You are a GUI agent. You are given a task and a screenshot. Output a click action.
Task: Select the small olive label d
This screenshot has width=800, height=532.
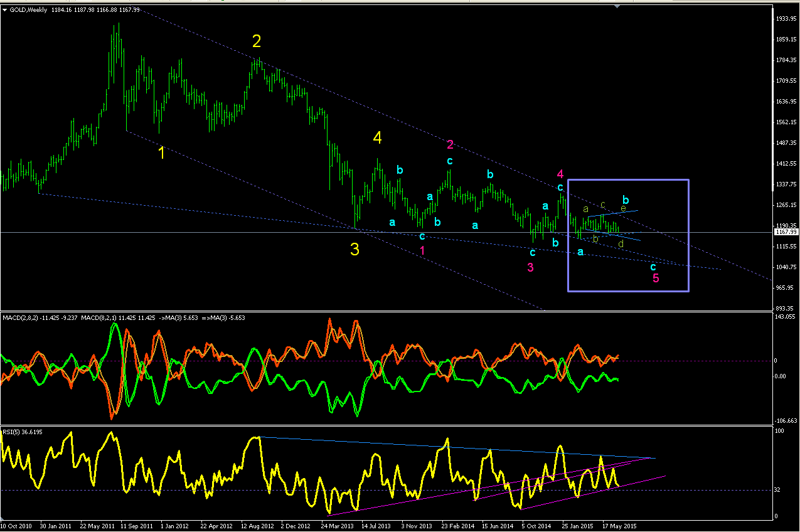pos(621,243)
